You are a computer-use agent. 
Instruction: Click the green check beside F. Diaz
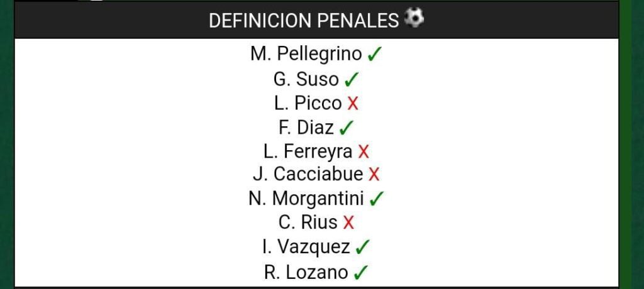(x=346, y=128)
